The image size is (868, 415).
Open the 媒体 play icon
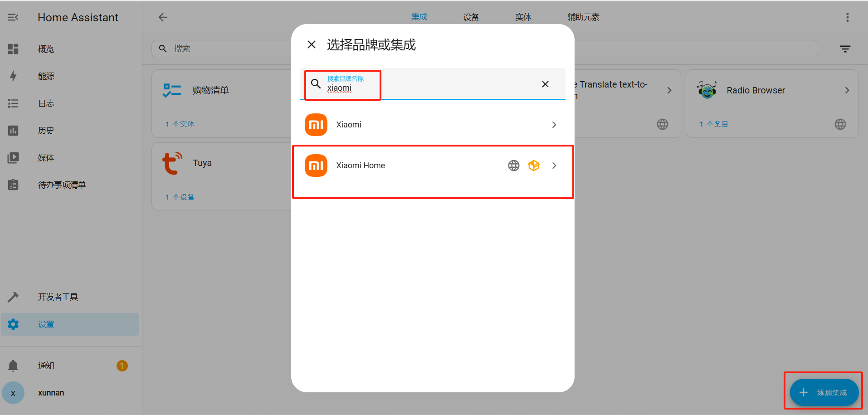pos(13,158)
